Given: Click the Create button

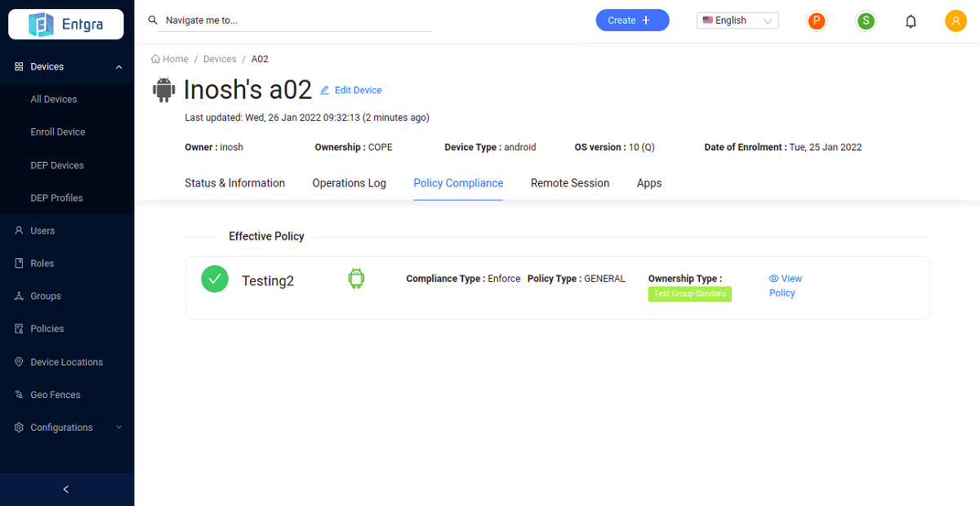Looking at the screenshot, I should (632, 20).
